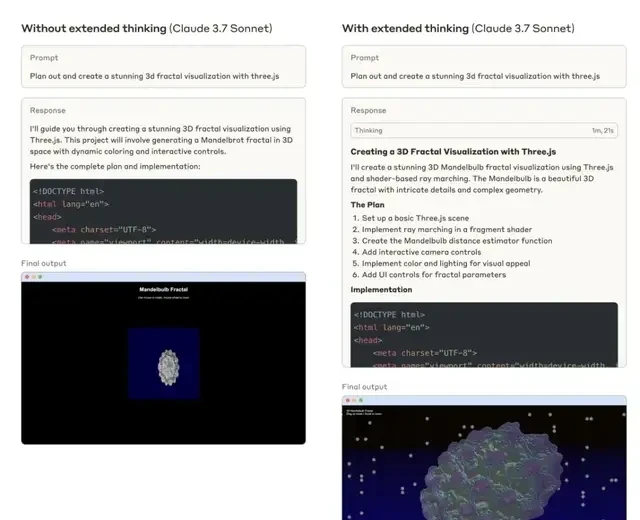Click the right code block under Implementation
Viewport: 640px width, 520px height.
[x=484, y=335]
